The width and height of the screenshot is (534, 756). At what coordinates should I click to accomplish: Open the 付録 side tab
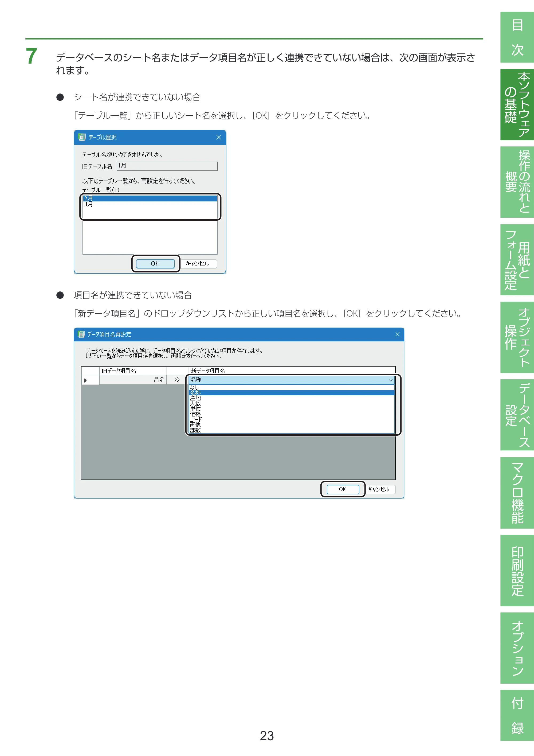point(517,715)
